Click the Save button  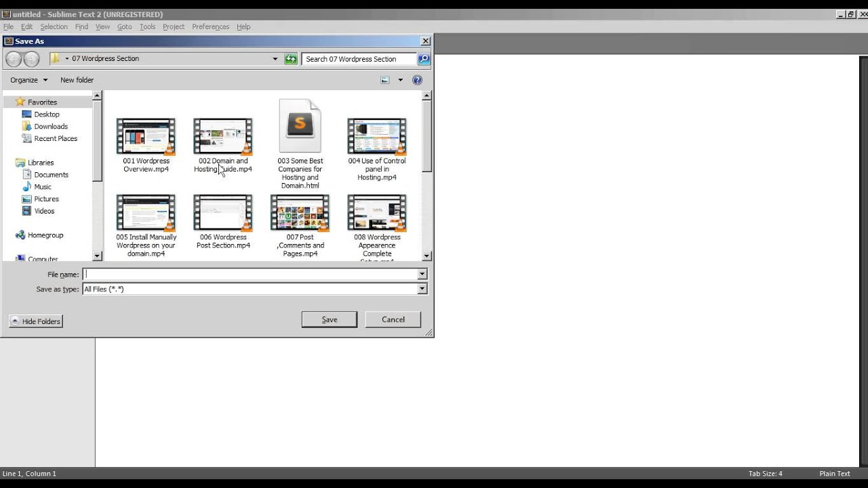(x=329, y=319)
